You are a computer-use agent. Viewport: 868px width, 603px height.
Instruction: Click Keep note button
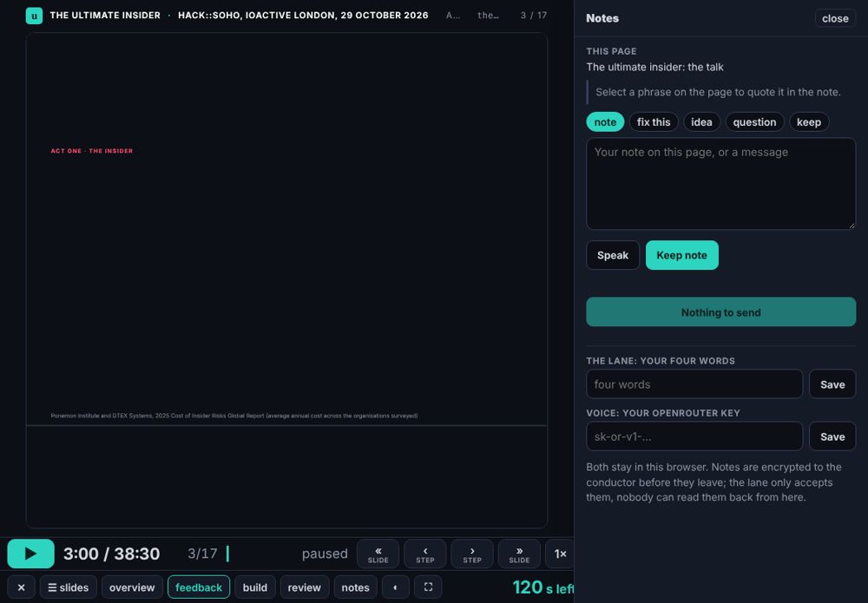[682, 255]
